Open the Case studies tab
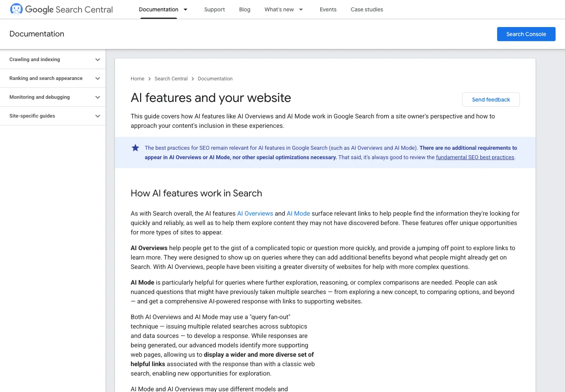This screenshot has height=392, width=565. click(x=367, y=9)
